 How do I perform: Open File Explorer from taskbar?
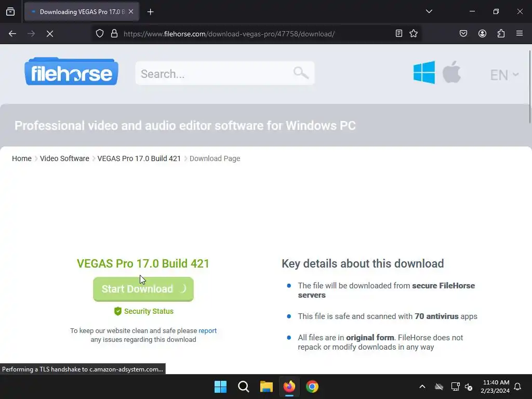267,387
